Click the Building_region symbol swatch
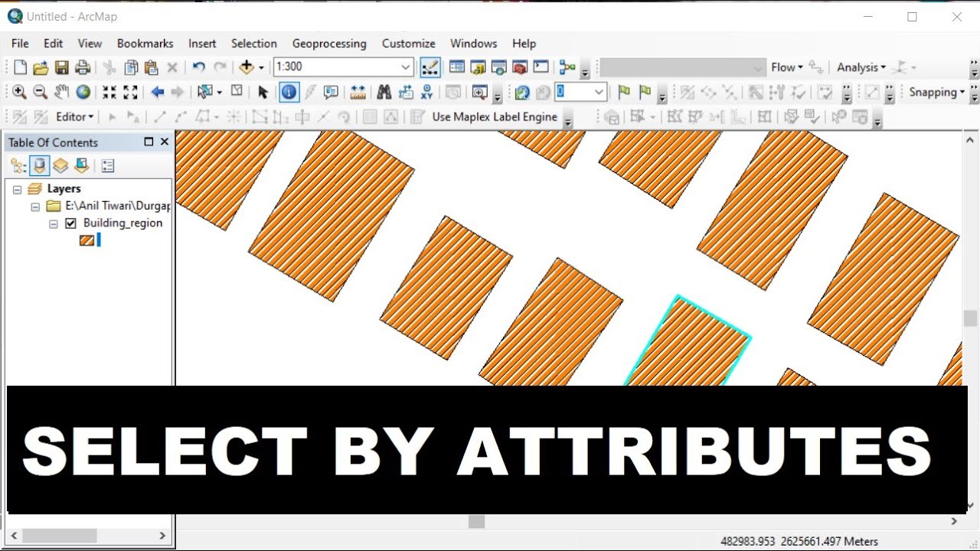 coord(87,240)
